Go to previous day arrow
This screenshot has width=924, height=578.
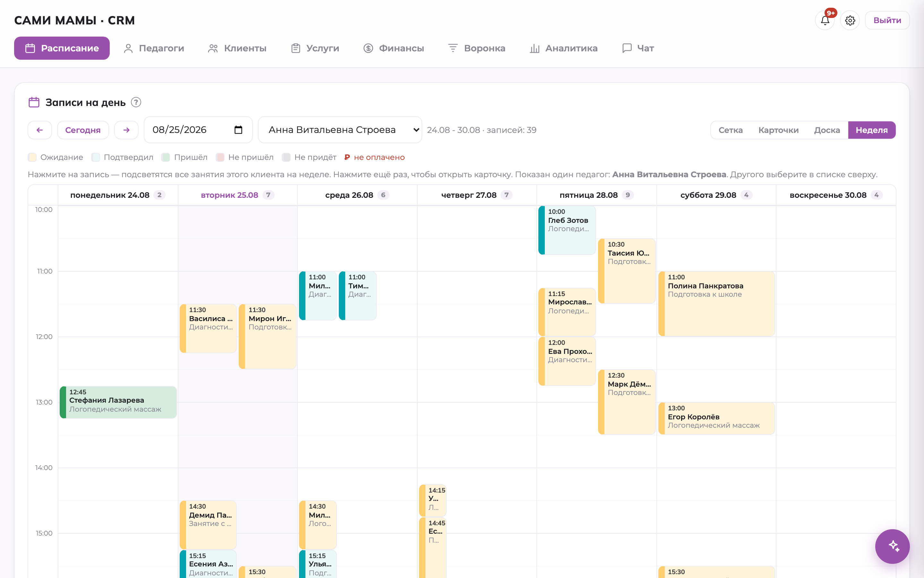tap(40, 130)
